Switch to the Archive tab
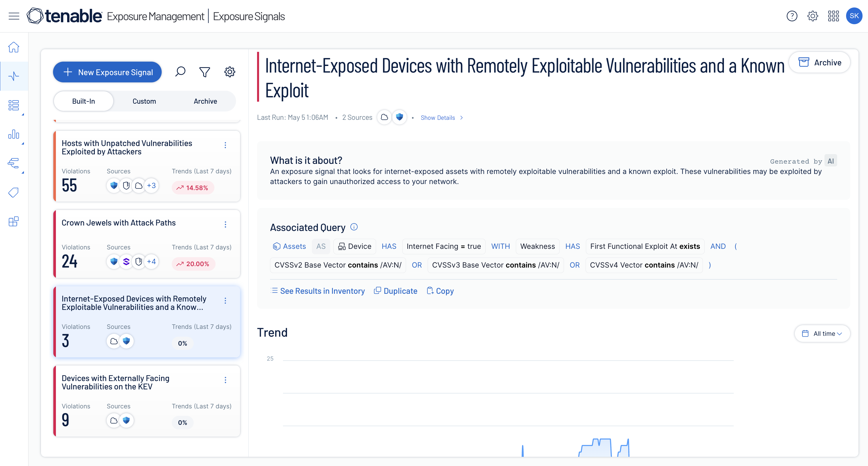 coord(205,101)
